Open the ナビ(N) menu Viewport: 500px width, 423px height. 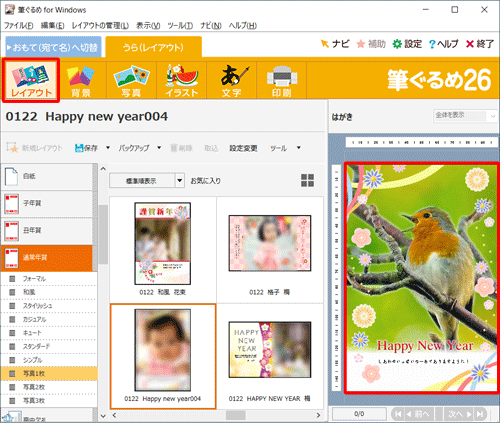211,25
